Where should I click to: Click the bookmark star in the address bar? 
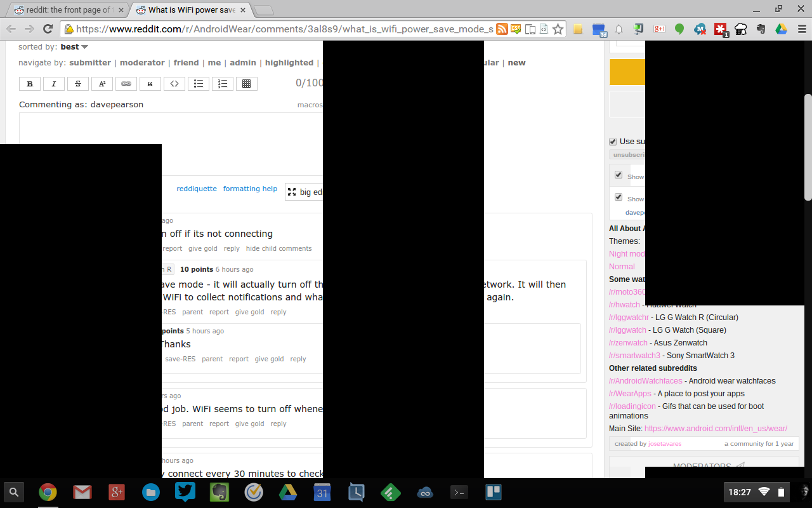(x=558, y=29)
